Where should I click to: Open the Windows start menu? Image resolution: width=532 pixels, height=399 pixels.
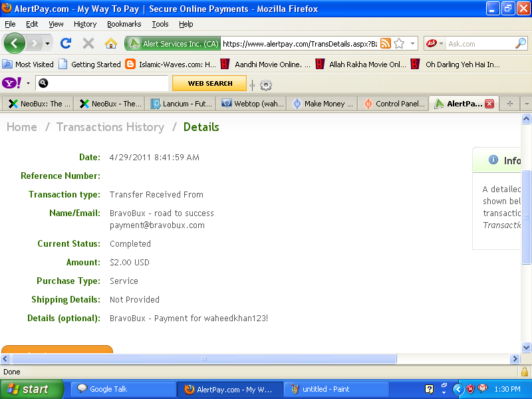(32, 389)
